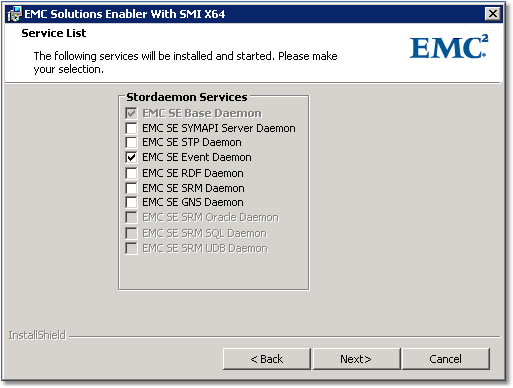Click the EMC² logo
Image resolution: width=513 pixels, height=388 pixels.
449,46
